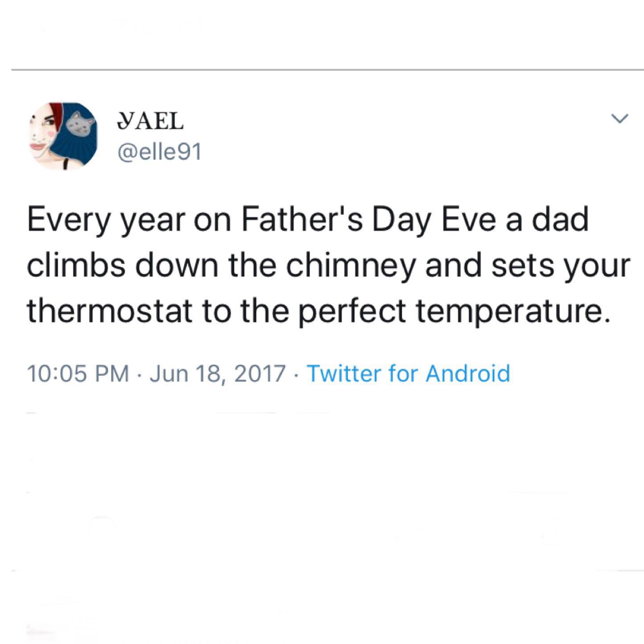Select the display name YAEL
Image resolution: width=644 pixels, height=644 pixels.
(149, 120)
